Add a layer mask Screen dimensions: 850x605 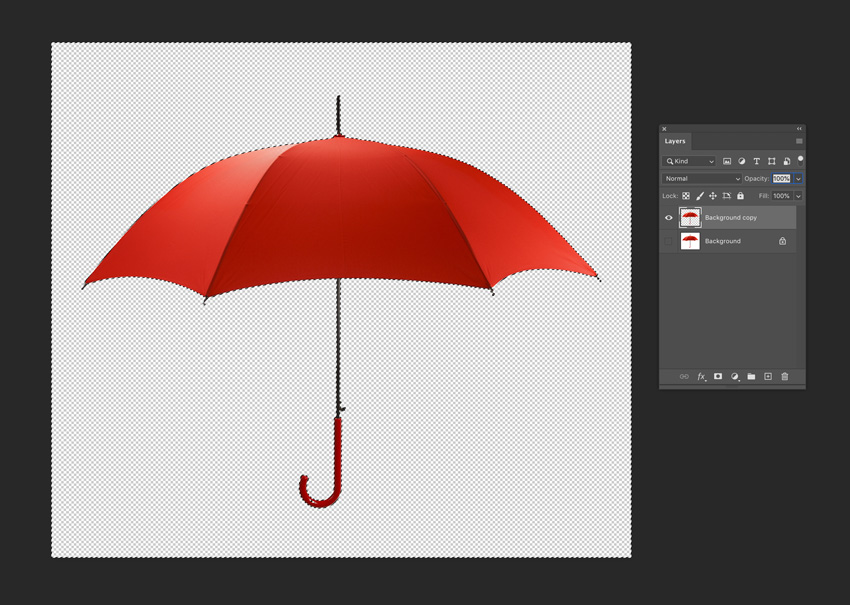717,377
